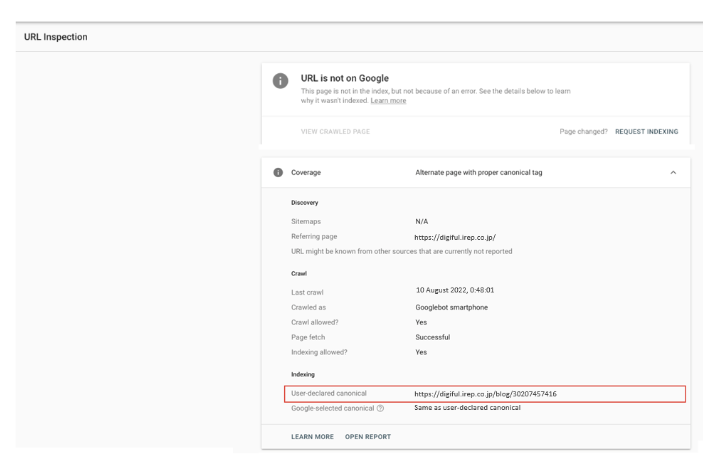Click the 'Page changed?' text

[583, 131]
